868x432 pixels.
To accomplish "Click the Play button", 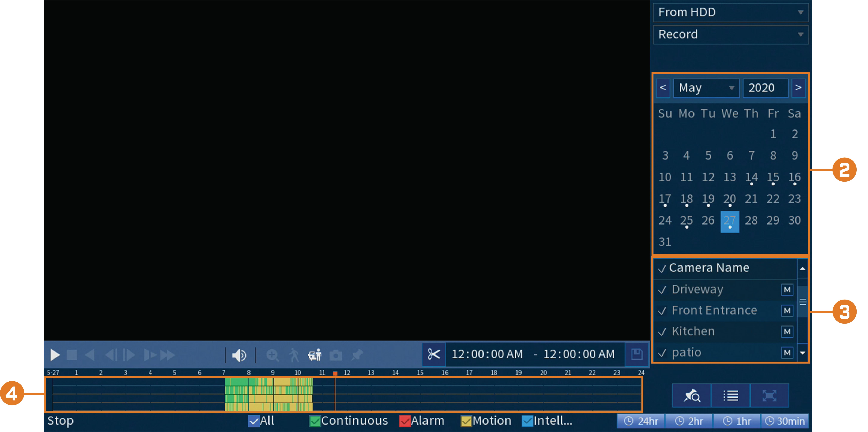I will coord(55,355).
